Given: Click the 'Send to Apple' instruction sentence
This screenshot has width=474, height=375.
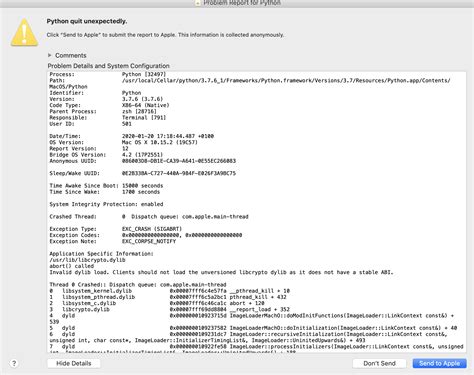Looking at the screenshot, I should (165, 35).
